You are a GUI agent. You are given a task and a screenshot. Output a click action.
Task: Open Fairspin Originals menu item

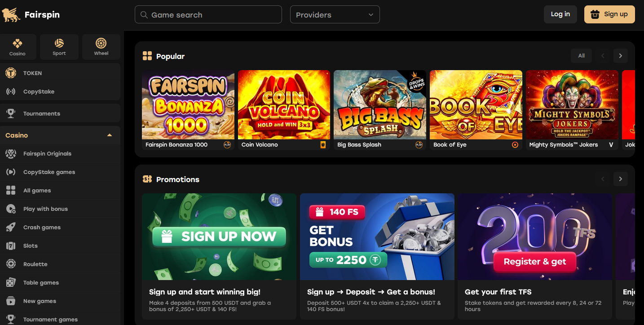click(60, 154)
